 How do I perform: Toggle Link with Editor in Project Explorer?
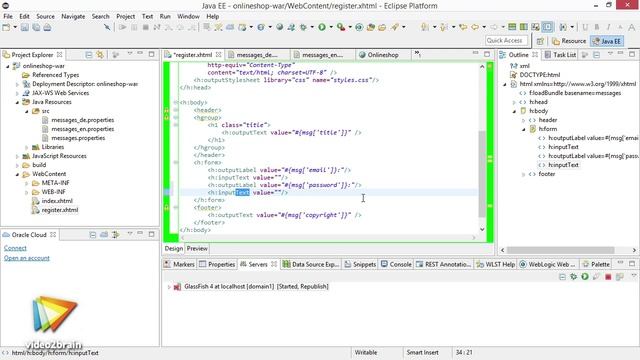[100, 55]
